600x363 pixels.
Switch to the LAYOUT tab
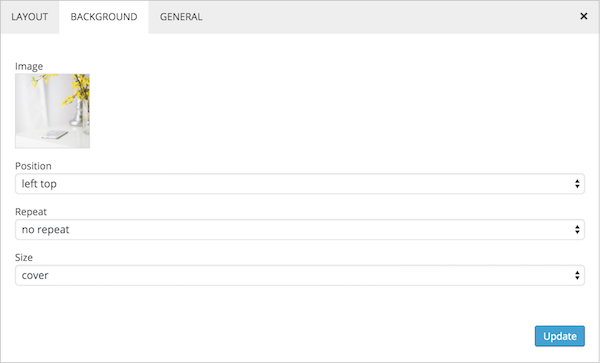point(29,17)
